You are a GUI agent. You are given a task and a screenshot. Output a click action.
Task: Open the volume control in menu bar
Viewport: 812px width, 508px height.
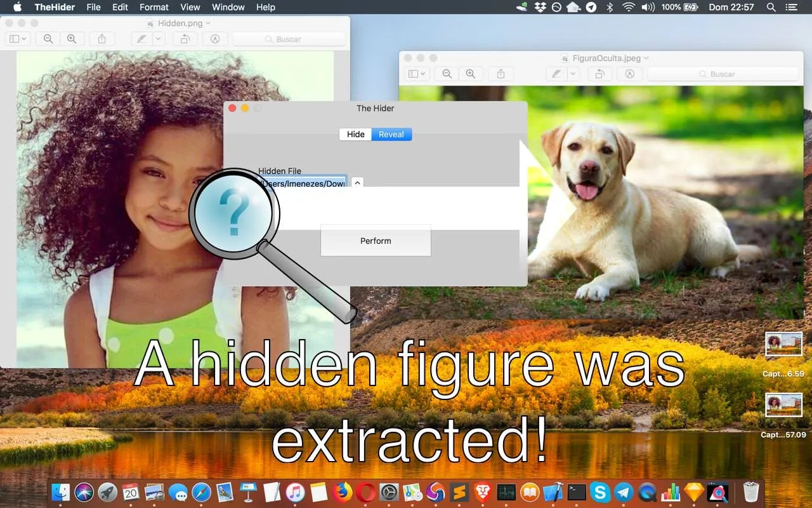[x=647, y=7]
